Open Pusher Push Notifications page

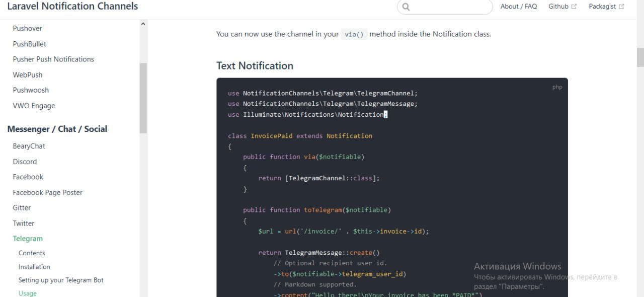click(x=53, y=59)
